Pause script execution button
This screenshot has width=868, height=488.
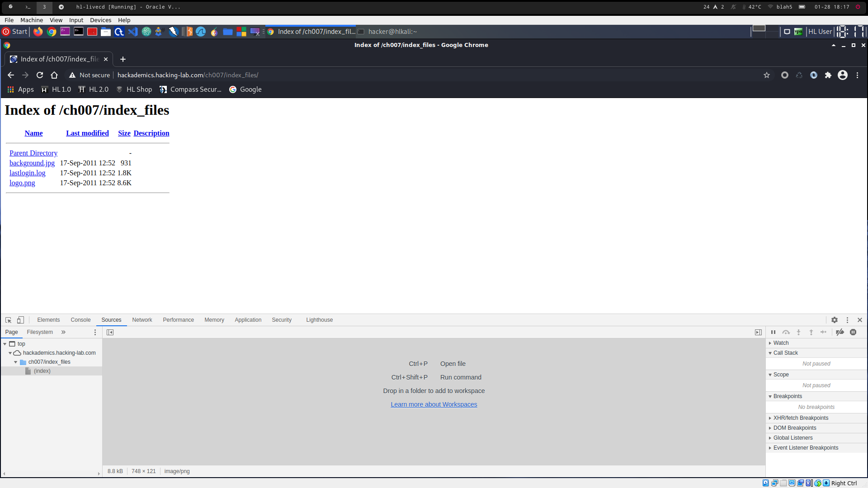773,332
